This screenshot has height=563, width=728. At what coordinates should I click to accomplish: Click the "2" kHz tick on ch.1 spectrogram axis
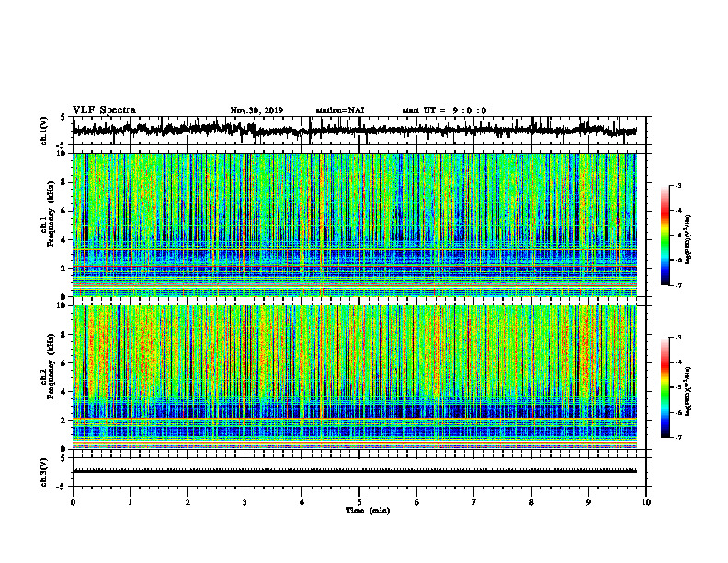click(63, 269)
